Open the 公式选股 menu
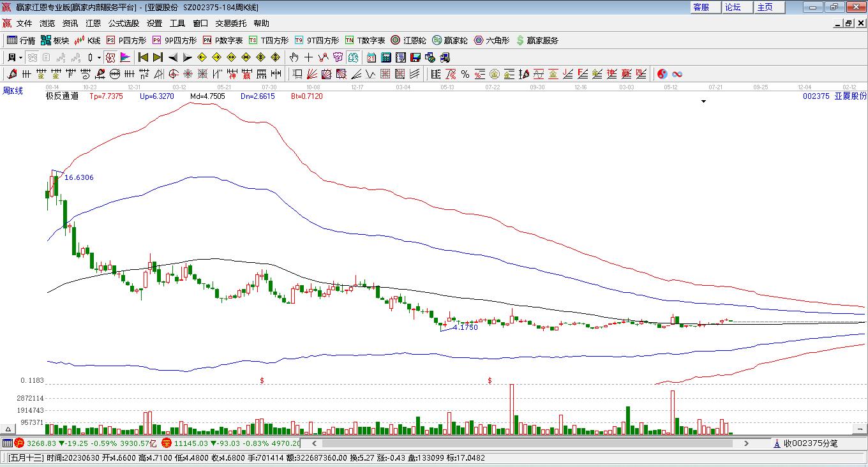Screen dimensions: 868x467 tap(124, 24)
